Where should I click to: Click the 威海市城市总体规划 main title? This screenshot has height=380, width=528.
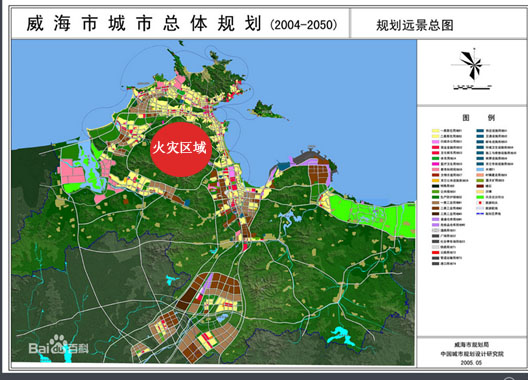[144, 24]
